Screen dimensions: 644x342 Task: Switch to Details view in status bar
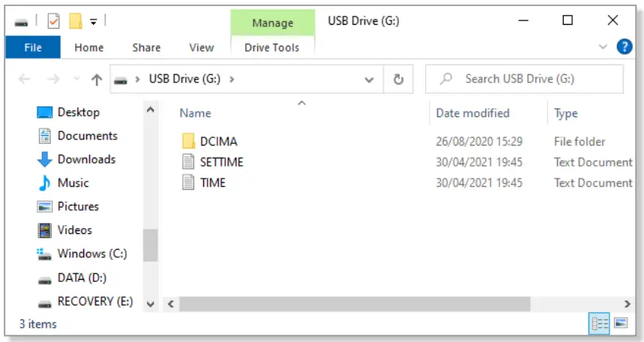(600, 324)
